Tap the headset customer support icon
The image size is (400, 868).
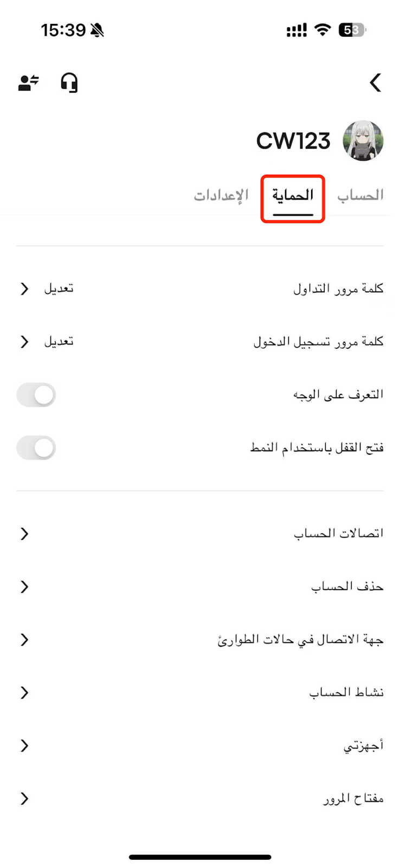coord(69,83)
